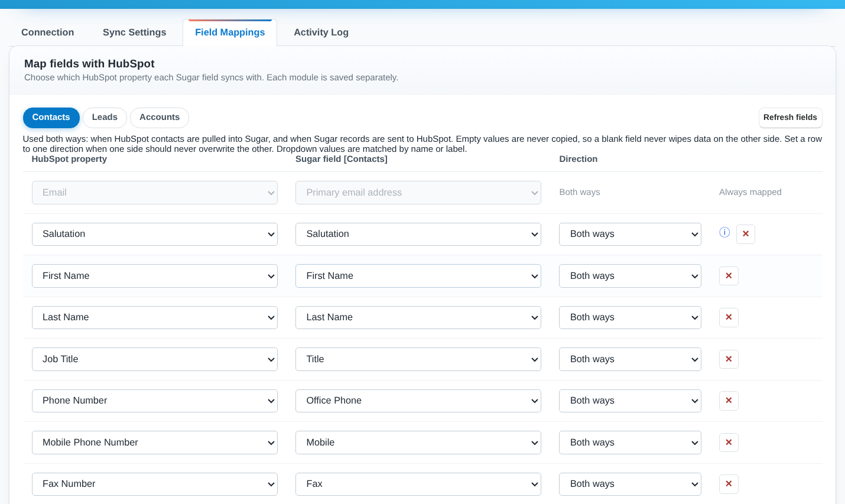Expand the Fax Number HubSpot property dropdown

[155, 484]
